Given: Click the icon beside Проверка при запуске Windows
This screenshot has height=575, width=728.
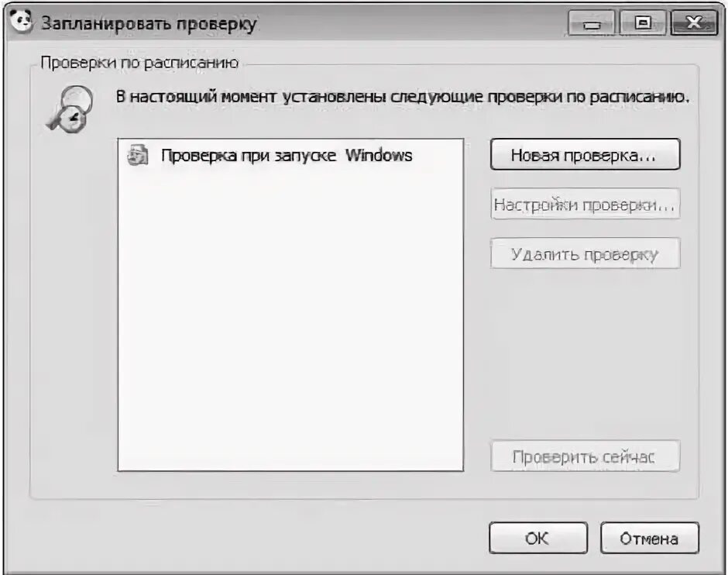Looking at the screenshot, I should (137, 156).
